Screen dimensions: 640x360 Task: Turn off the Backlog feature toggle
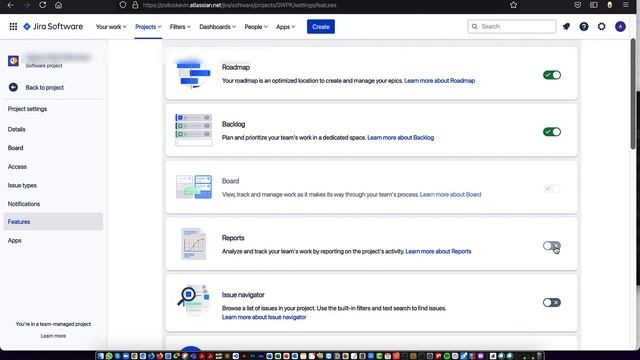pos(552,132)
